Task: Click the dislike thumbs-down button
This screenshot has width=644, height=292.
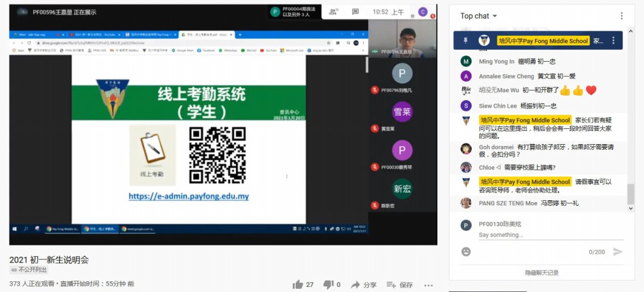Action: [x=332, y=284]
